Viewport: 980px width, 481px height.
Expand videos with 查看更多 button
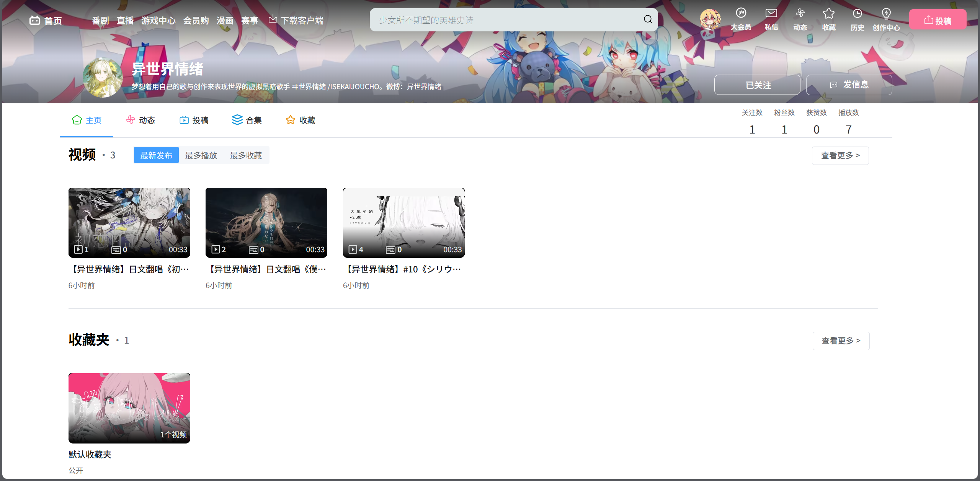[840, 156]
